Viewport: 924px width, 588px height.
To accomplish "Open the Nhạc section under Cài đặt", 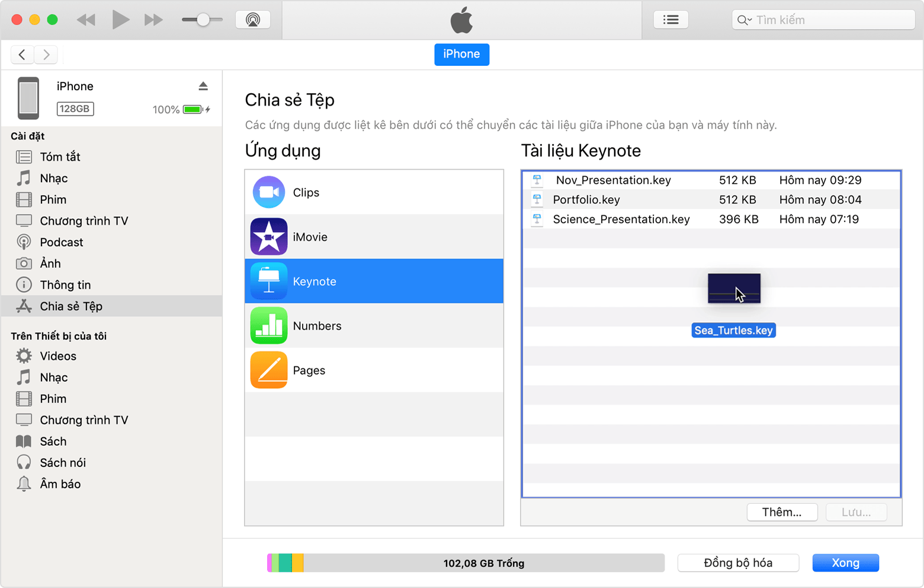I will [54, 178].
